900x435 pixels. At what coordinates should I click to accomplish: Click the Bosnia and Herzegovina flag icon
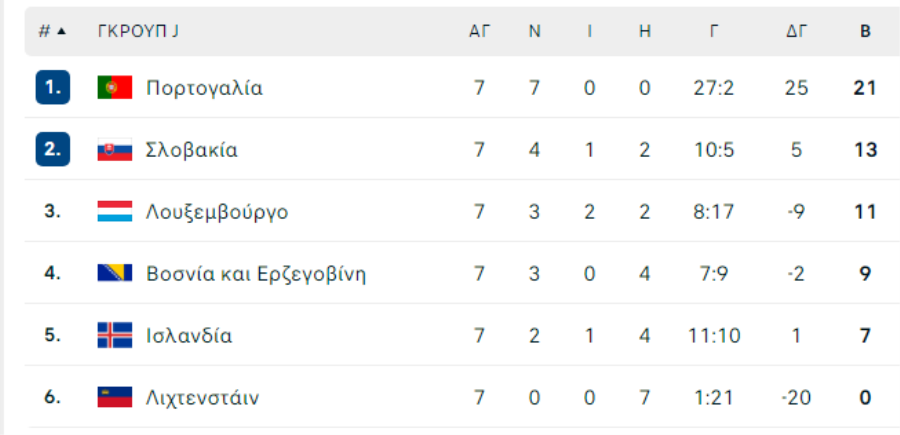(x=114, y=273)
